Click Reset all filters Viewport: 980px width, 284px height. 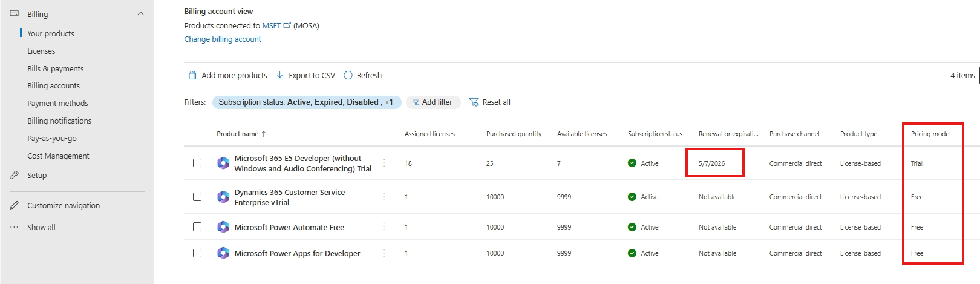tap(490, 102)
